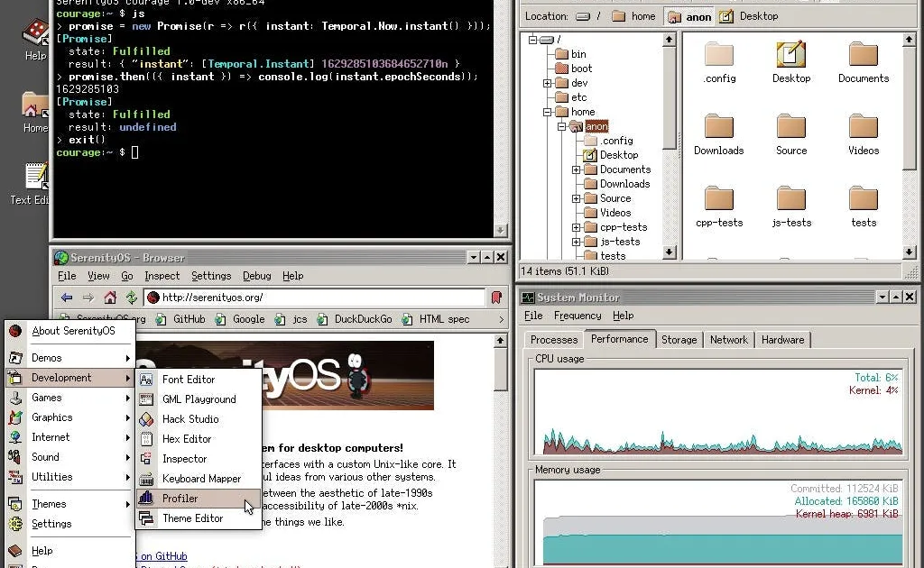
Task: Open the GitHub bookmark in the Browser
Action: click(180, 319)
